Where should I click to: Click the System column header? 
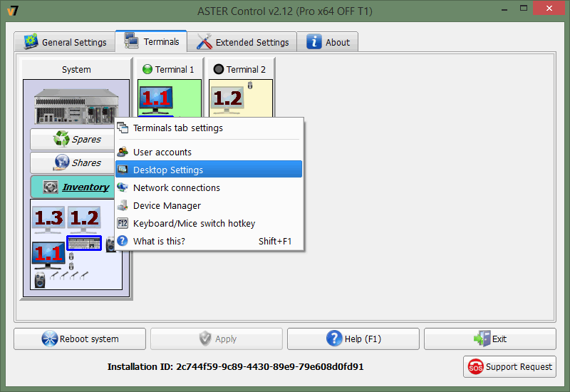(76, 69)
